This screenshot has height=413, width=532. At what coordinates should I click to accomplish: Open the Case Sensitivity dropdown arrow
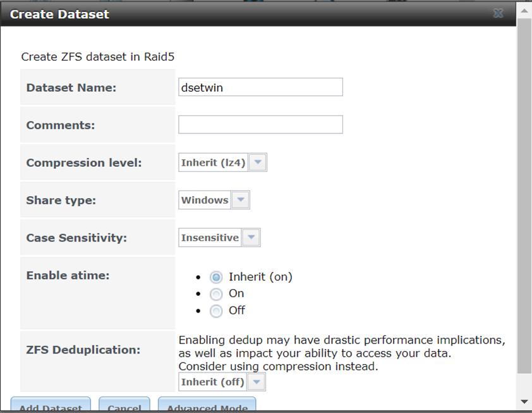click(x=251, y=238)
